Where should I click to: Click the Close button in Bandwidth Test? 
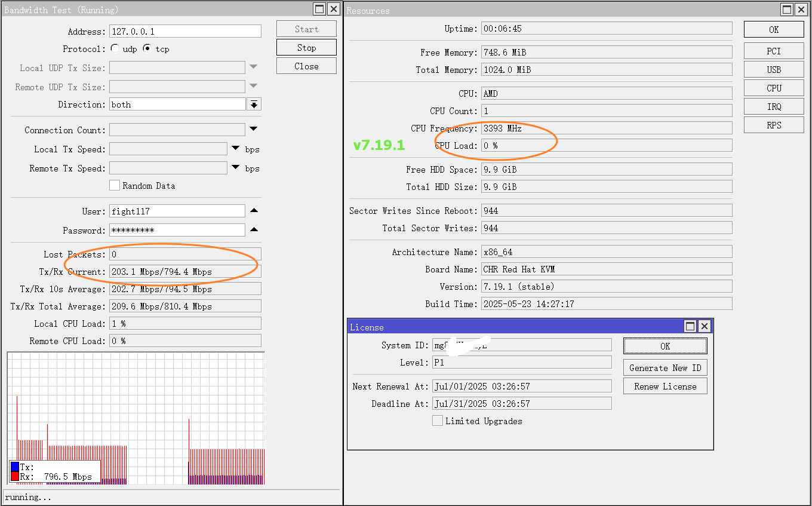[x=306, y=66]
